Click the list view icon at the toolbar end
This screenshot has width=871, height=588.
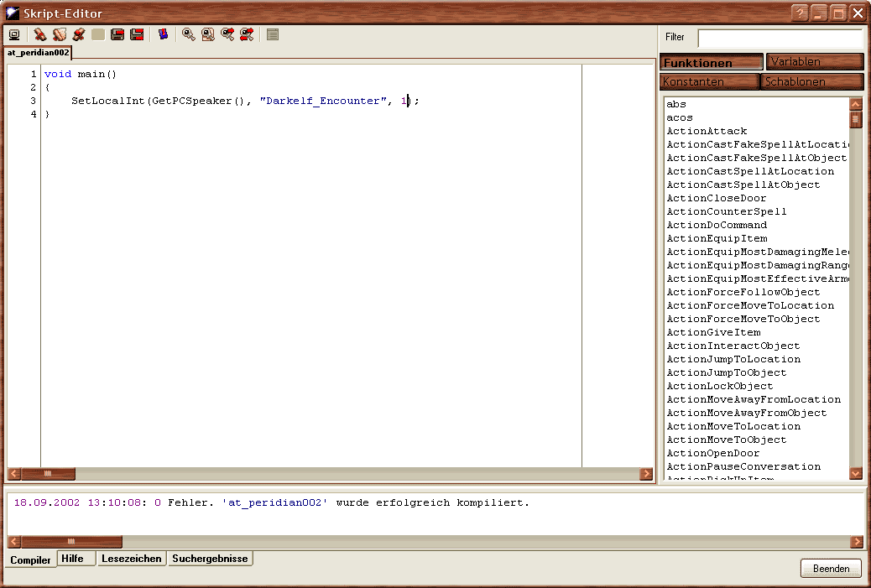pos(273,35)
